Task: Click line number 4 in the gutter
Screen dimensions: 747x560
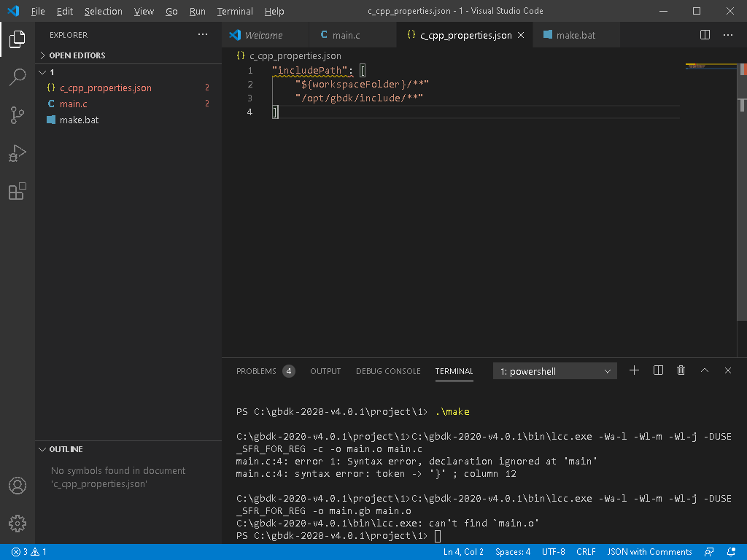Action: pos(249,112)
